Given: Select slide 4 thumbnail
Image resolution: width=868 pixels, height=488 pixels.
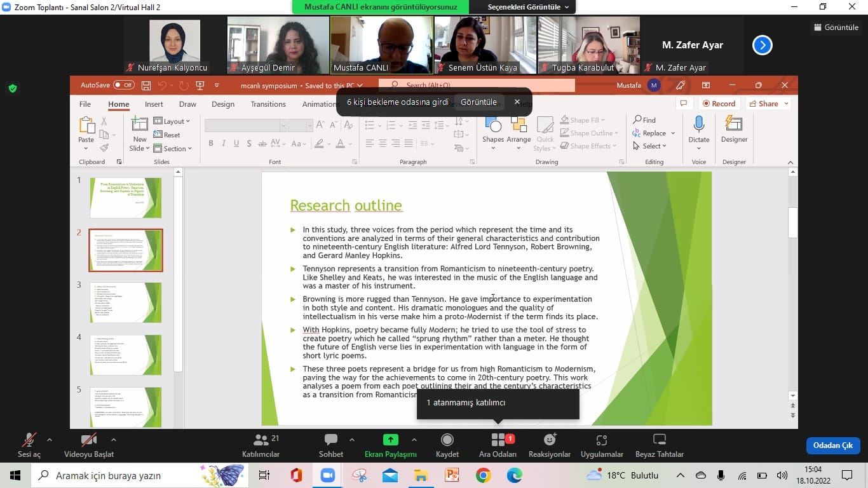Looking at the screenshot, I should click(126, 355).
